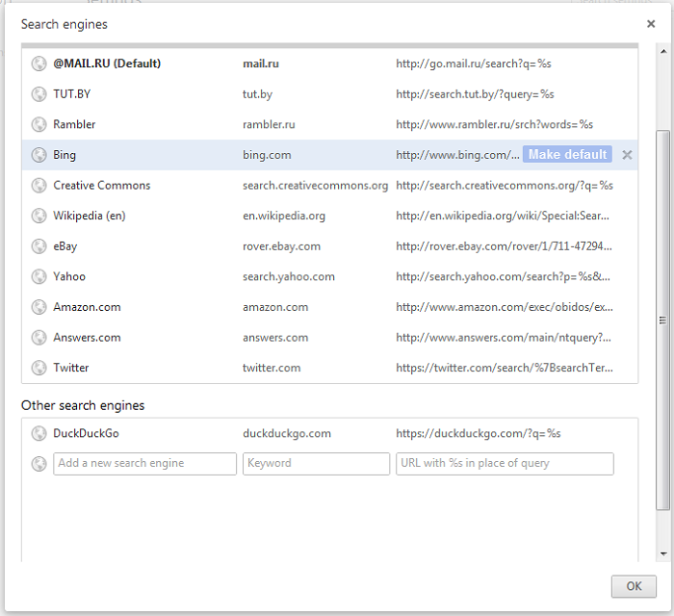Image resolution: width=674 pixels, height=616 pixels.
Task: Click the globe icon beside Yahoo
Action: (39, 276)
